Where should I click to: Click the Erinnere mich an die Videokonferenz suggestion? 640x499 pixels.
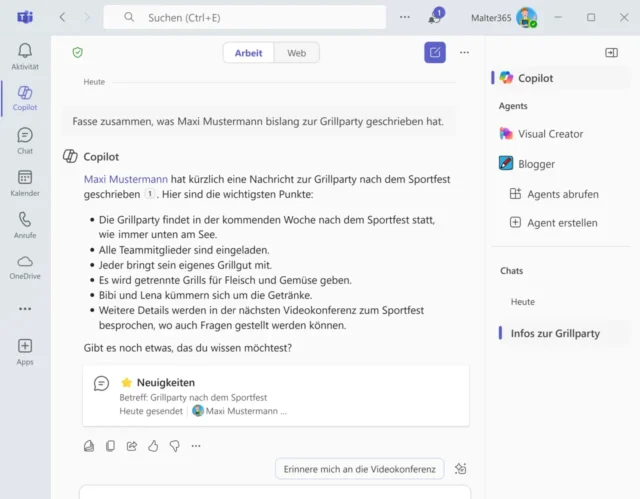(x=360, y=468)
